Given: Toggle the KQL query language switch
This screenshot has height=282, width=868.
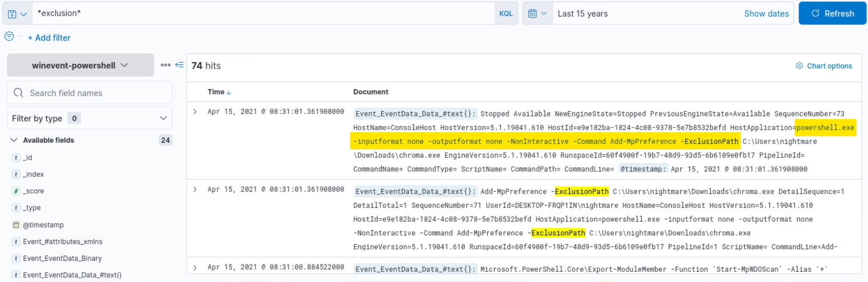Looking at the screenshot, I should 506,14.
